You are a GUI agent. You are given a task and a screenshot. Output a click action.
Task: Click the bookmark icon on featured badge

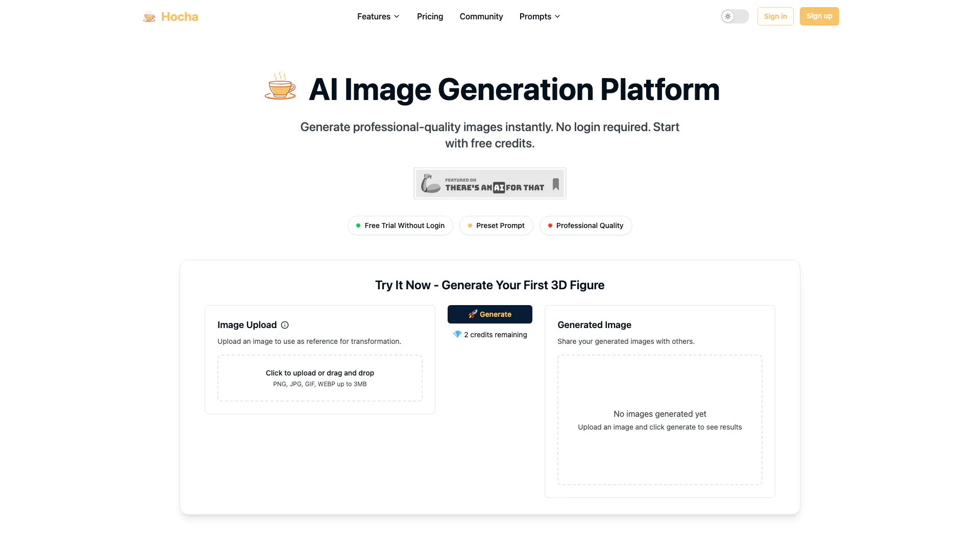[x=555, y=184]
